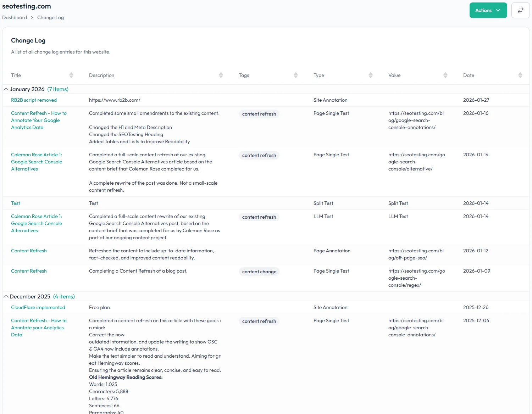Select the Change Log breadcrumb item

50,17
